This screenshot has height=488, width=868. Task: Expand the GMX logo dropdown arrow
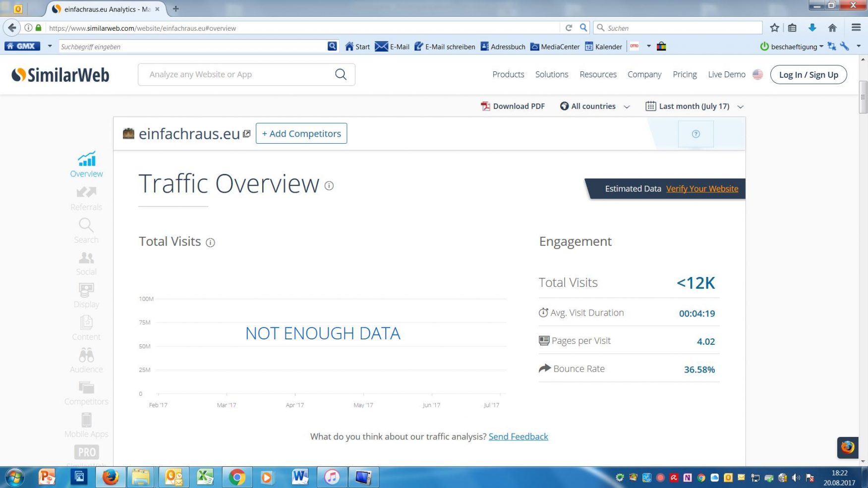[50, 46]
